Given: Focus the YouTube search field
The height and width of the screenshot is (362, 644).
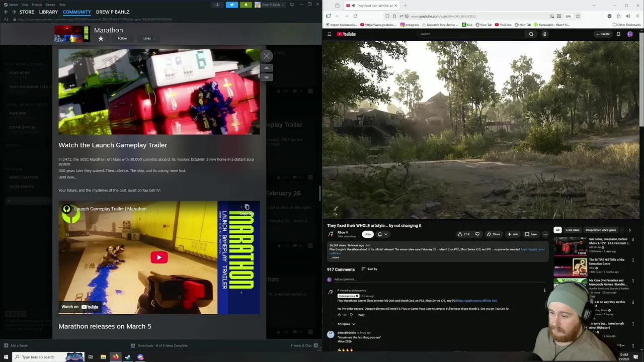Looking at the screenshot, I should (x=470, y=34).
